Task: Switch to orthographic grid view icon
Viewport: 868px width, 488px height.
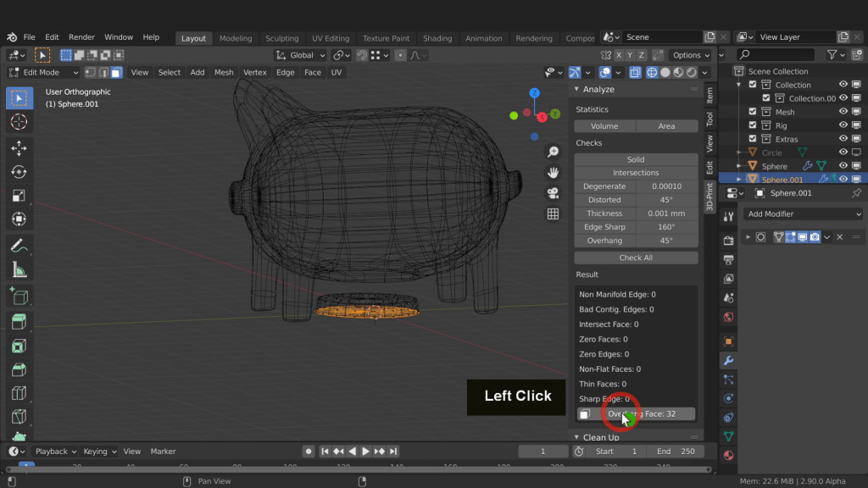Action: [553, 214]
